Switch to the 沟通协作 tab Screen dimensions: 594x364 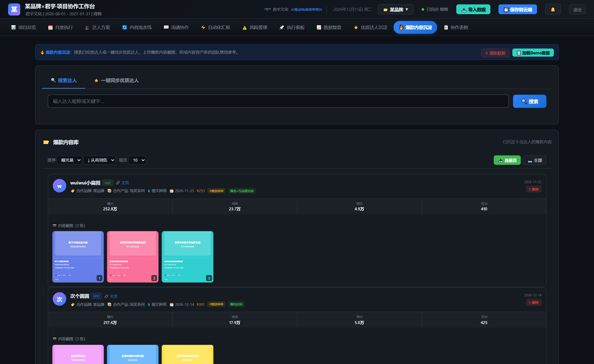[176, 27]
